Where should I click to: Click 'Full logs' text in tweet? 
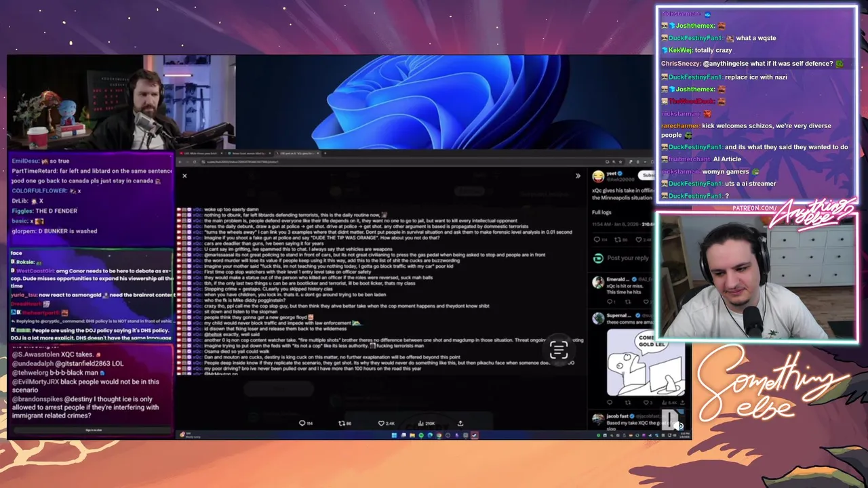(601, 212)
